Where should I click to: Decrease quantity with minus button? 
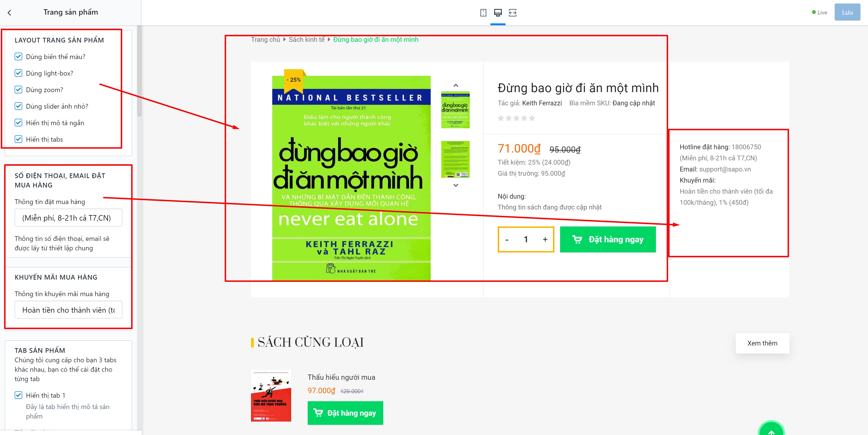(x=507, y=239)
